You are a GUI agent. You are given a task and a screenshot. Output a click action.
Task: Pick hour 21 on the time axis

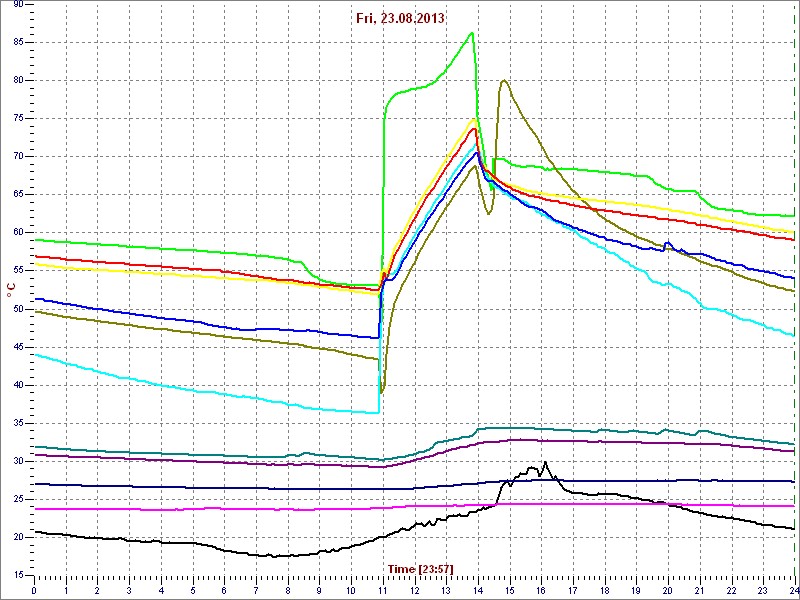(x=699, y=590)
